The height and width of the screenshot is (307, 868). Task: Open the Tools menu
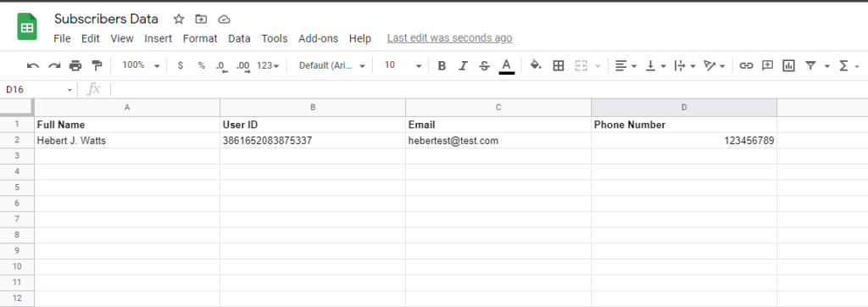[x=275, y=38]
